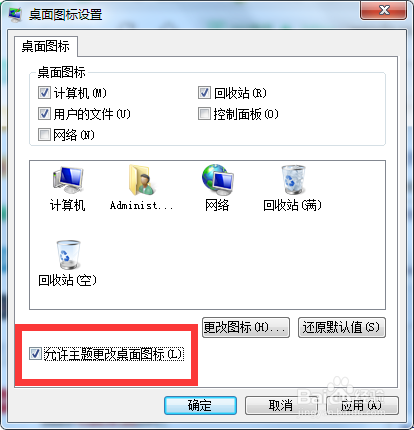
Task: Uncheck the 计算机(M) checkbox
Action: (44, 93)
